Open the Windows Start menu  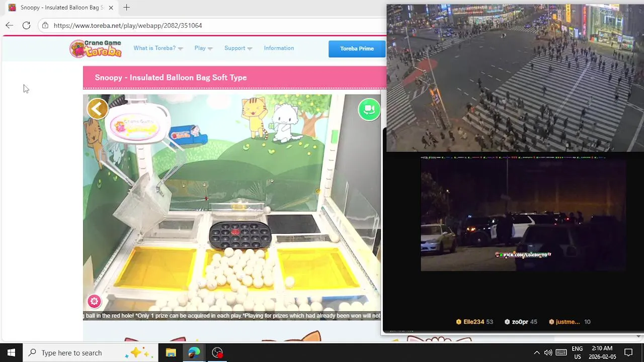coord(11,352)
